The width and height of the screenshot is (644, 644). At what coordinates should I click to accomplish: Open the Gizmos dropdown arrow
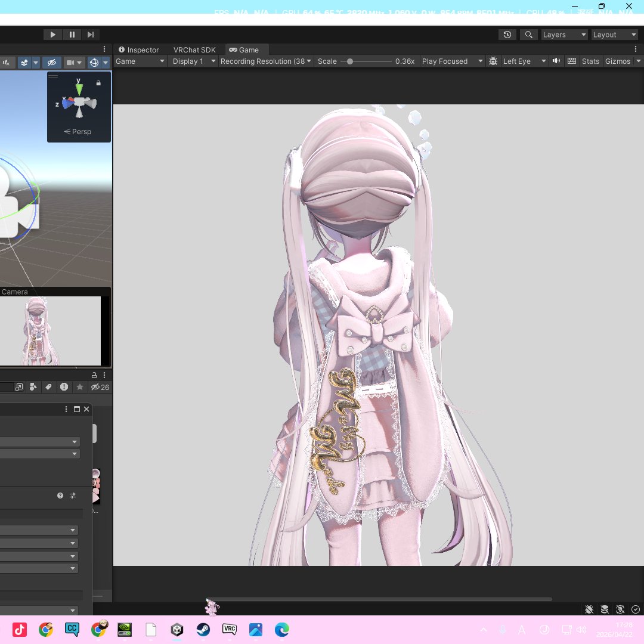pyautogui.click(x=638, y=61)
